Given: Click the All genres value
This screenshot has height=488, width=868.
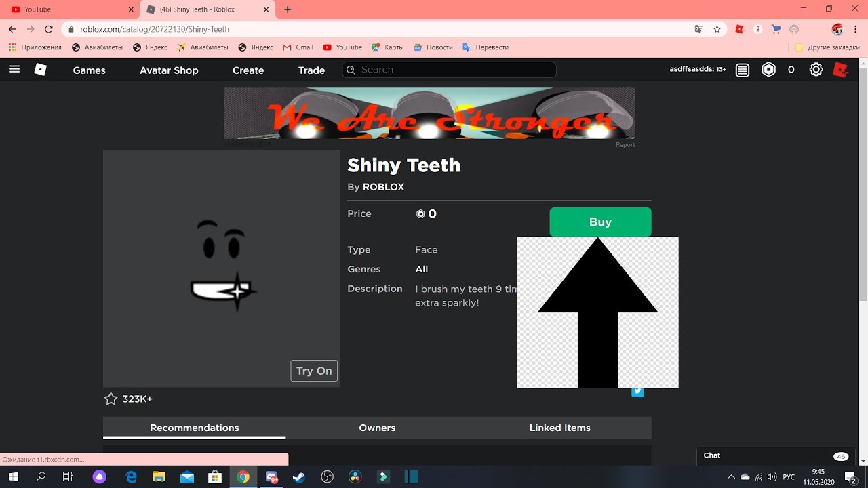Looking at the screenshot, I should pos(422,269).
